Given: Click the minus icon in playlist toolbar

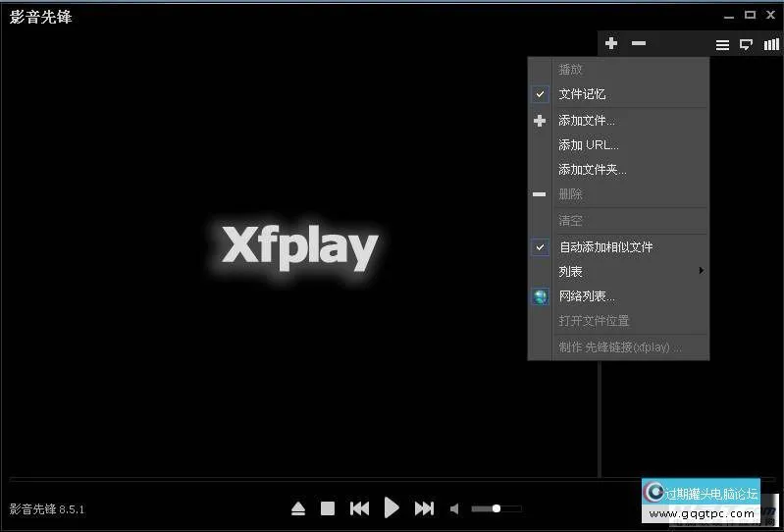Looking at the screenshot, I should pos(639,43).
